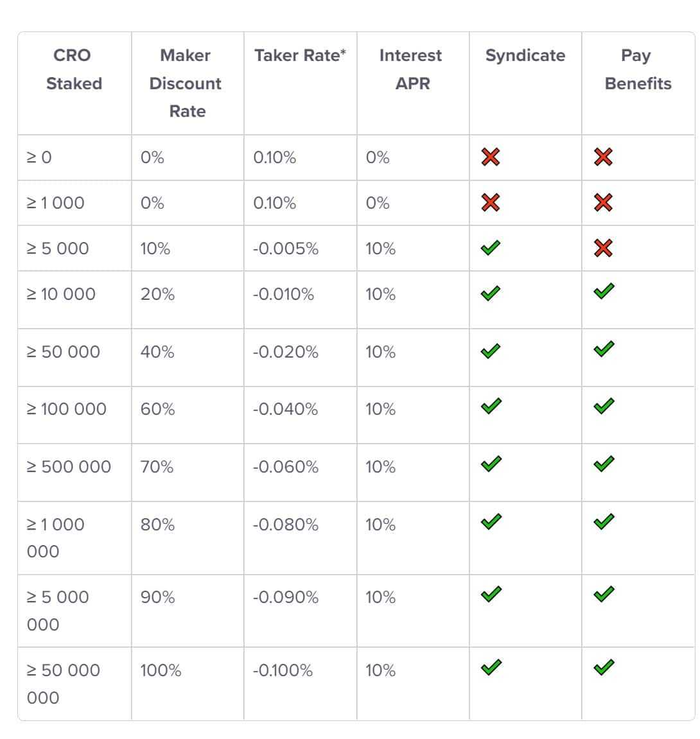Click the Pay Benefits check for ≥ 5 000 000
700x739 pixels.
[x=603, y=595]
